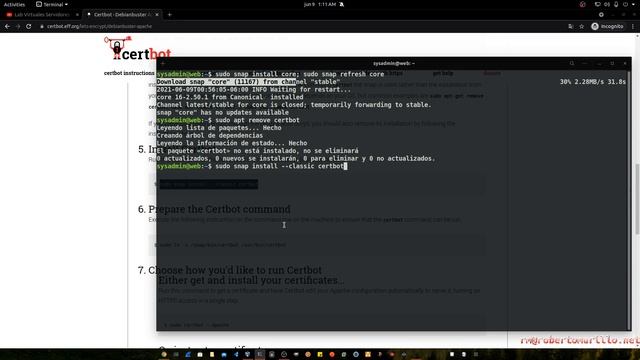The image size is (640, 360).
Task: Open the Terminal app menu in top bar
Action: point(52,4)
